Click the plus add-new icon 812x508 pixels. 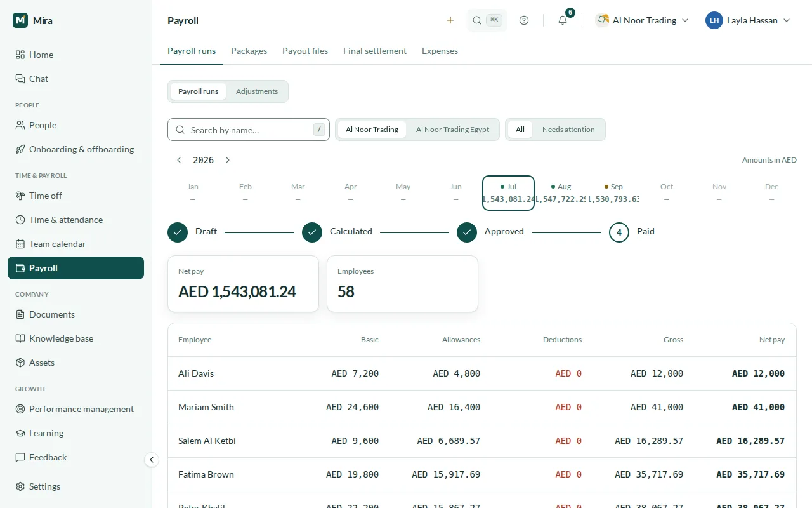tap(450, 20)
